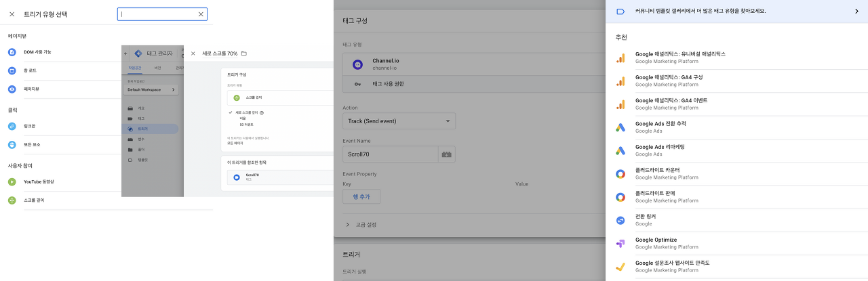Click the Scroll70 tag reference name

pos(252,175)
